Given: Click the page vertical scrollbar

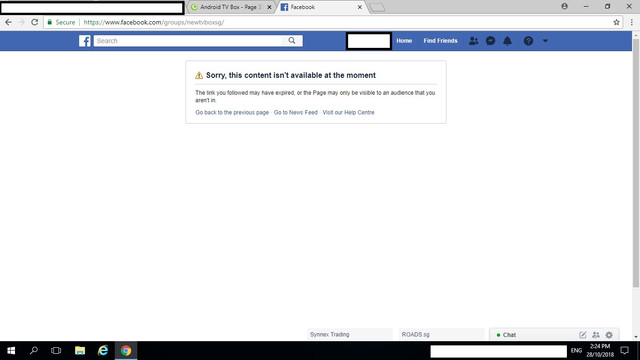Looking at the screenshot, I should point(636,163).
